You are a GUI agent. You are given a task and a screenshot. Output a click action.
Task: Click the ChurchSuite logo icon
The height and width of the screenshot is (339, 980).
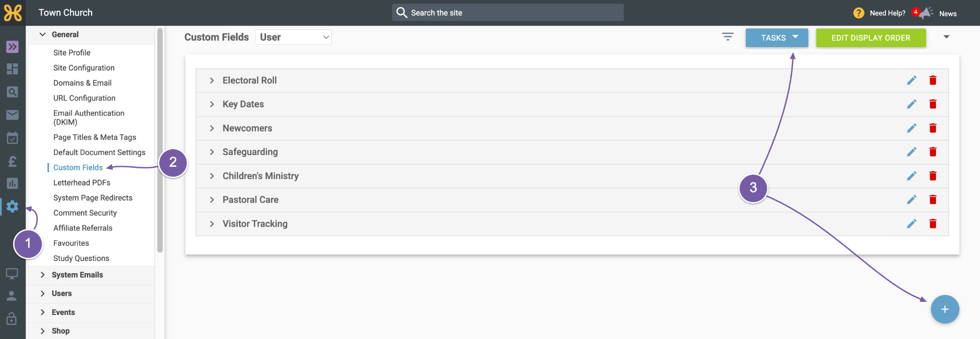pos(13,13)
